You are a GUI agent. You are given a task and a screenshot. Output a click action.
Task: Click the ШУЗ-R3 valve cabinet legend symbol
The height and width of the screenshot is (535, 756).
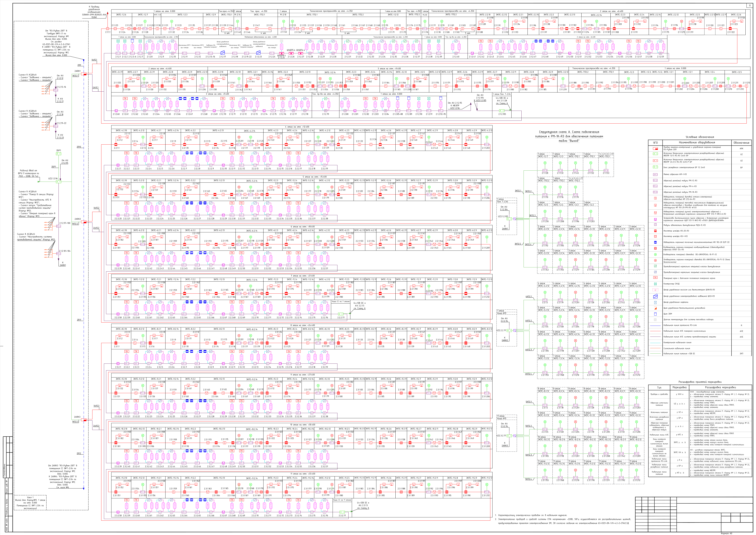coord(655,296)
